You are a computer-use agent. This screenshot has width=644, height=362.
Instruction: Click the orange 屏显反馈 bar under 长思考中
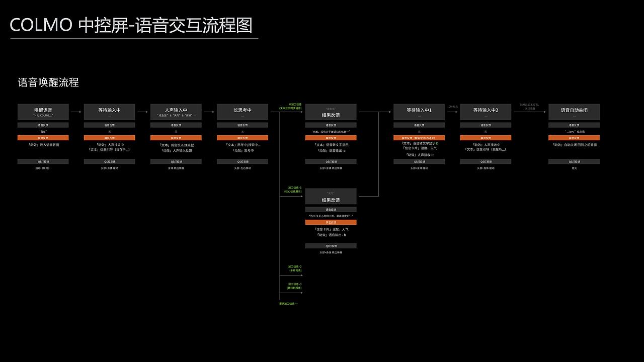(243, 138)
